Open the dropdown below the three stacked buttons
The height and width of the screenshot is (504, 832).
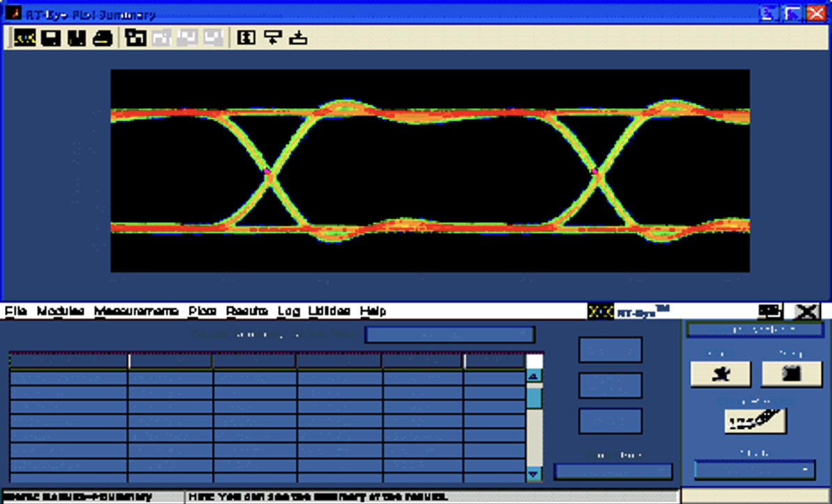coord(613,472)
